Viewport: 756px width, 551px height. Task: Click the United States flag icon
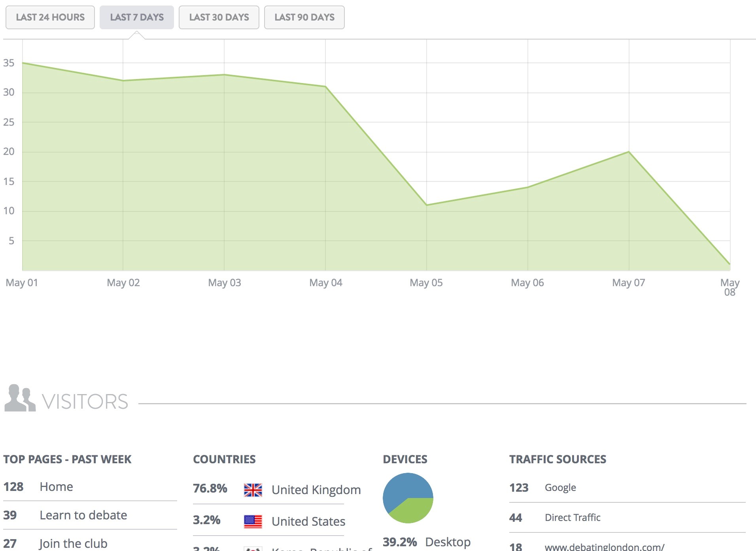click(x=253, y=522)
